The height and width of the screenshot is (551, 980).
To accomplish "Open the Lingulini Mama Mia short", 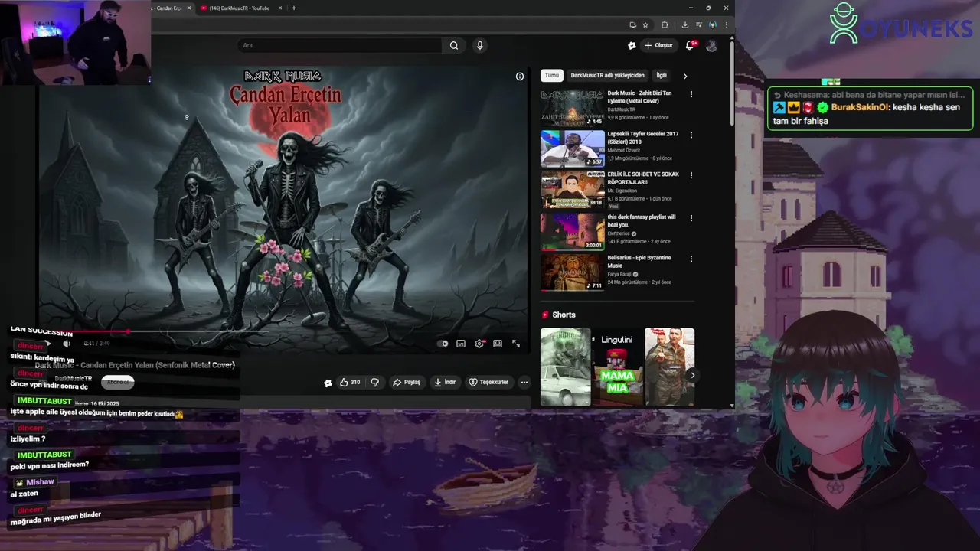I will pyautogui.click(x=618, y=367).
